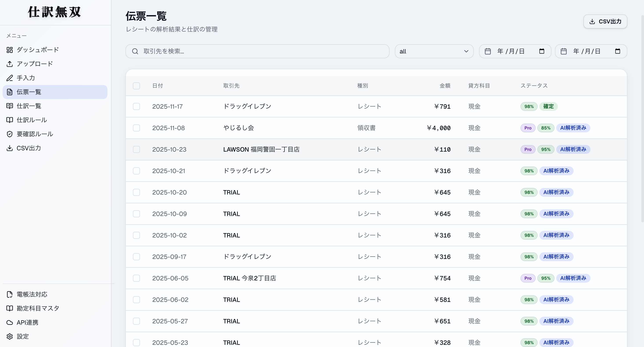Viewport: 644px width, 347px height.
Task: Click 領収書 type cell
Action: point(366,128)
